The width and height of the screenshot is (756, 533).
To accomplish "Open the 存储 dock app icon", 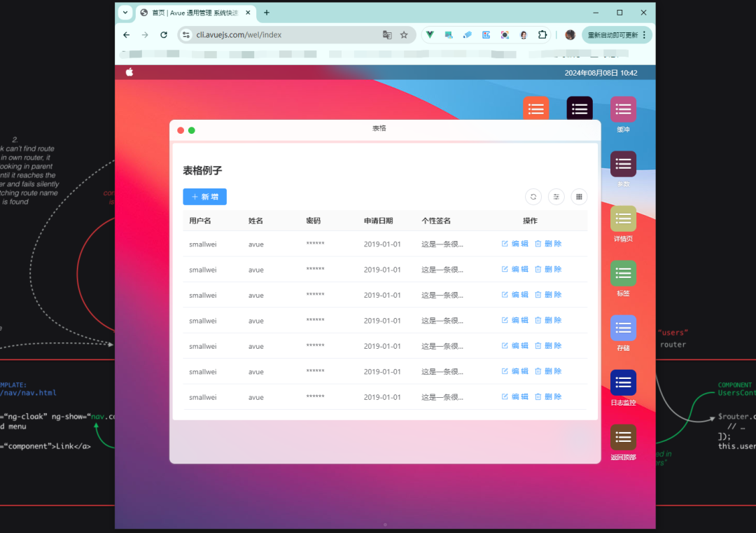I will coord(623,328).
